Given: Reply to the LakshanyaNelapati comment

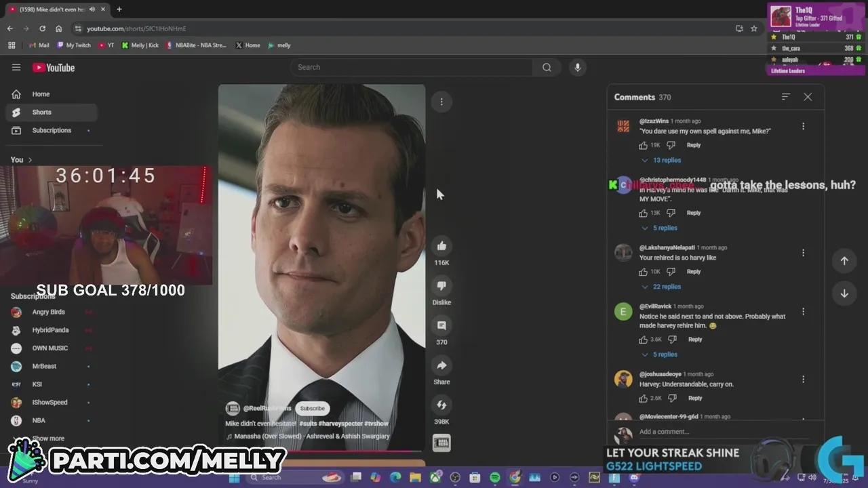Looking at the screenshot, I should coord(694,272).
